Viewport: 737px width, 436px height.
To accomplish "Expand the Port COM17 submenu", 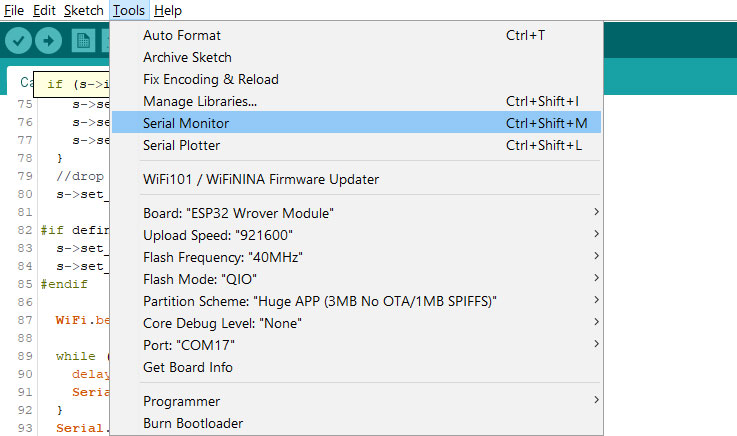I will click(x=356, y=345).
